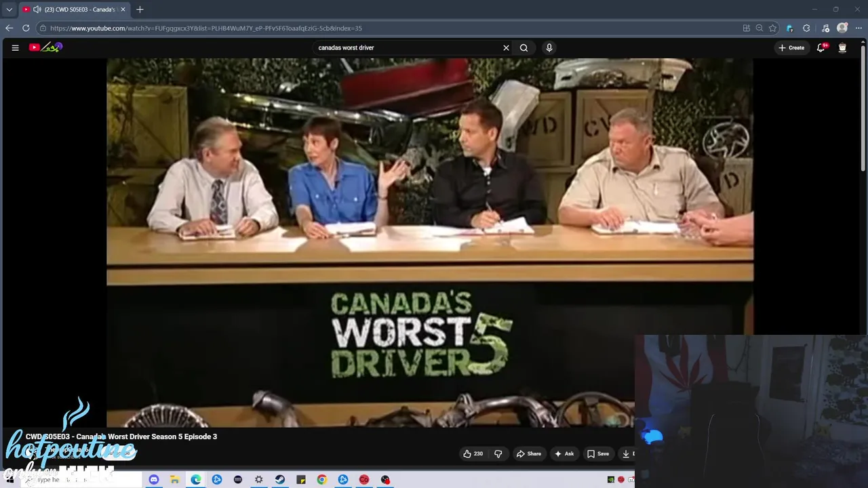
Task: Add this page to favorites
Action: (x=772, y=28)
